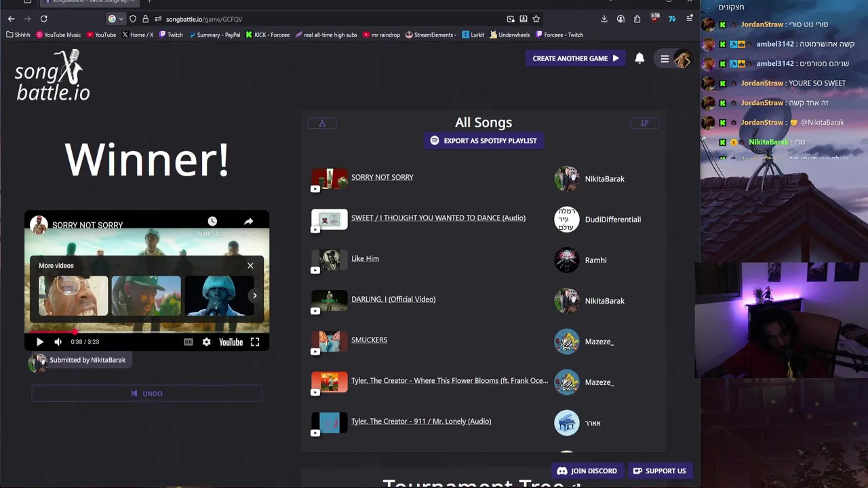Click DudiDifferentiali's avatar
868x488 pixels.
coord(567,220)
